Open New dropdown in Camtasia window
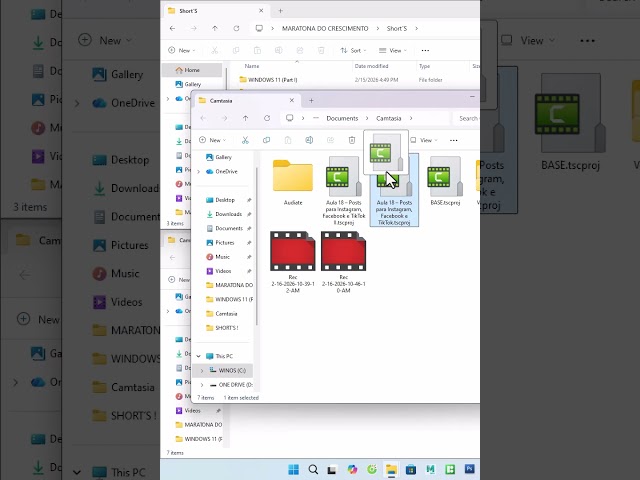 coord(212,140)
